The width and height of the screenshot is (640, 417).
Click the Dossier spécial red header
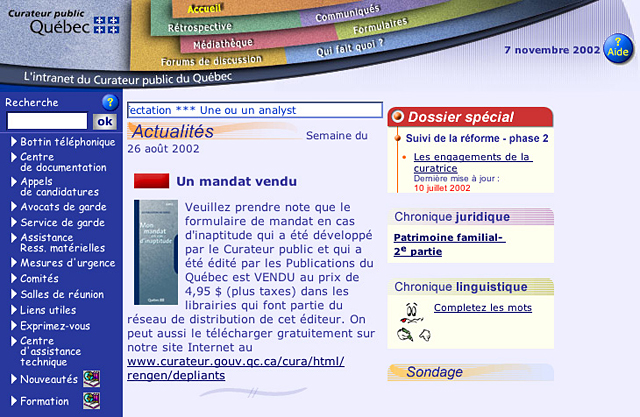[470, 117]
